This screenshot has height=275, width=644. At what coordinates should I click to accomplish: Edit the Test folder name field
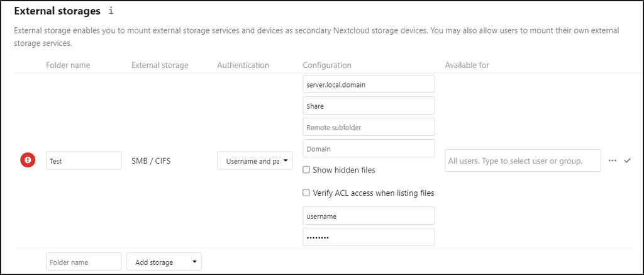tap(84, 160)
